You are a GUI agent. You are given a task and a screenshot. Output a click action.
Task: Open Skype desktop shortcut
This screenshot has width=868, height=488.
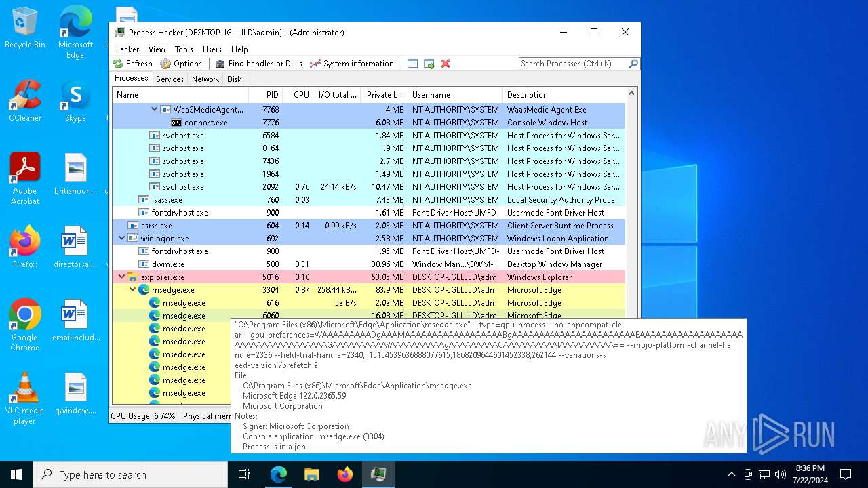click(75, 102)
